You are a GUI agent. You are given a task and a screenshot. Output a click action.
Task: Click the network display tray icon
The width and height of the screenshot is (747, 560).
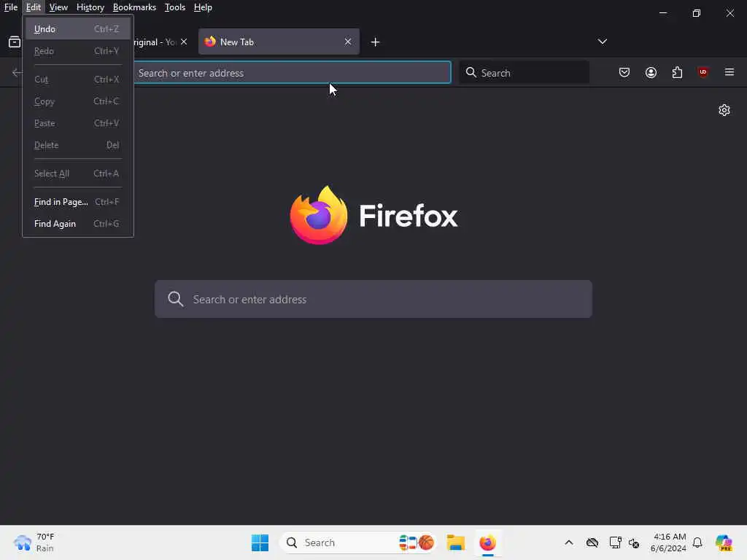pyautogui.click(x=615, y=542)
